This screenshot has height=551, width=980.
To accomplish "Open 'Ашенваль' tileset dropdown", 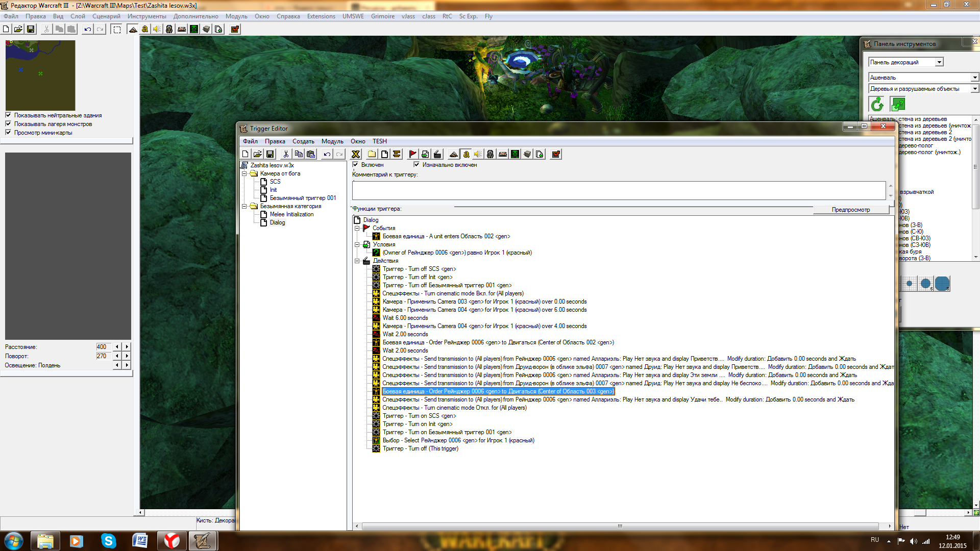I will point(974,78).
